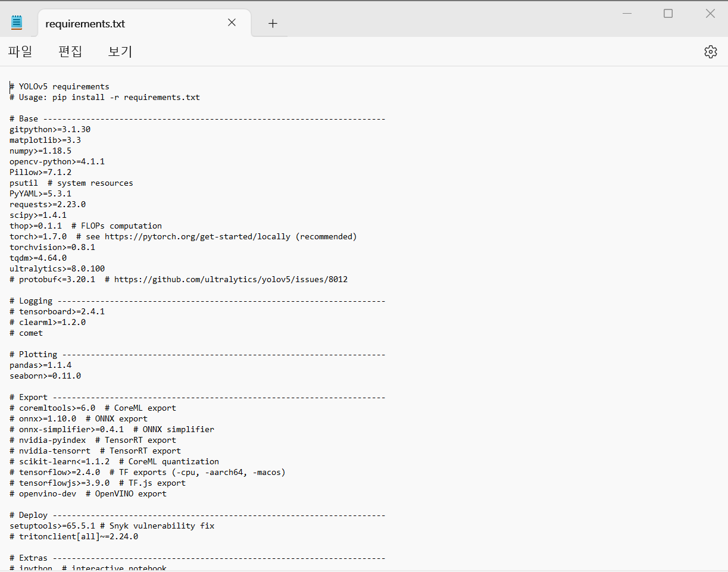This screenshot has width=728, height=572.
Task: Click the 'gitpython>=3.1.30' line
Action: pyautogui.click(x=50, y=129)
